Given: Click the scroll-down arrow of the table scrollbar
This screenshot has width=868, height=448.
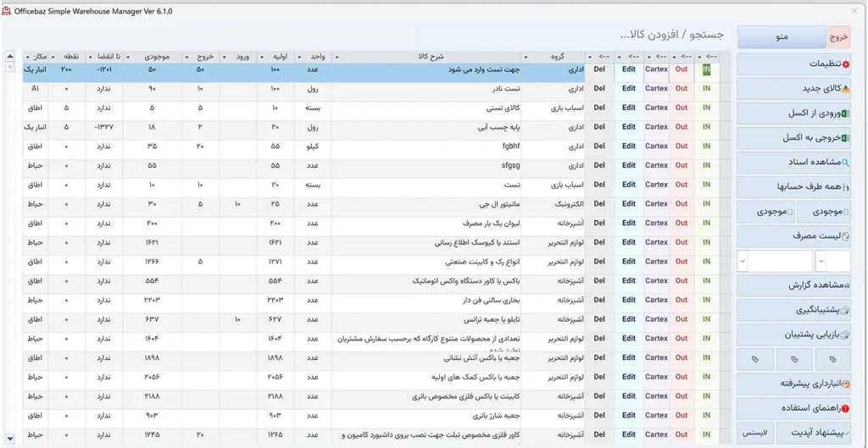Looking at the screenshot, I should pyautogui.click(x=10, y=440).
